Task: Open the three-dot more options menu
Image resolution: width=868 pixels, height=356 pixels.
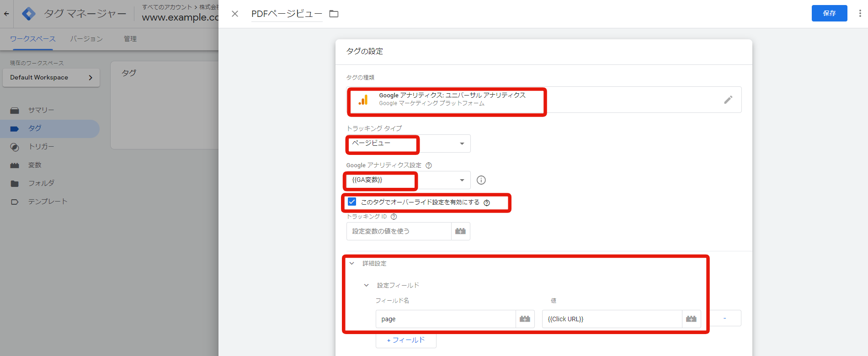Action: [x=860, y=13]
